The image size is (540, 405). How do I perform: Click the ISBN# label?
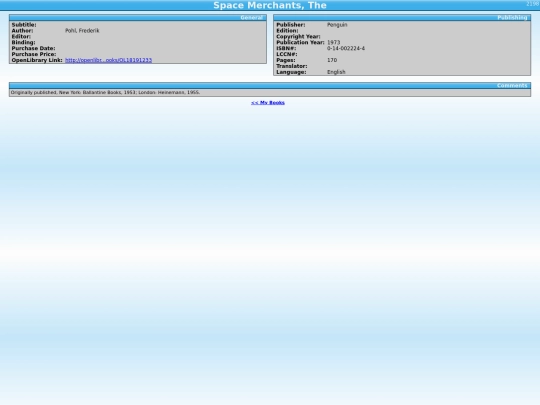click(286, 49)
